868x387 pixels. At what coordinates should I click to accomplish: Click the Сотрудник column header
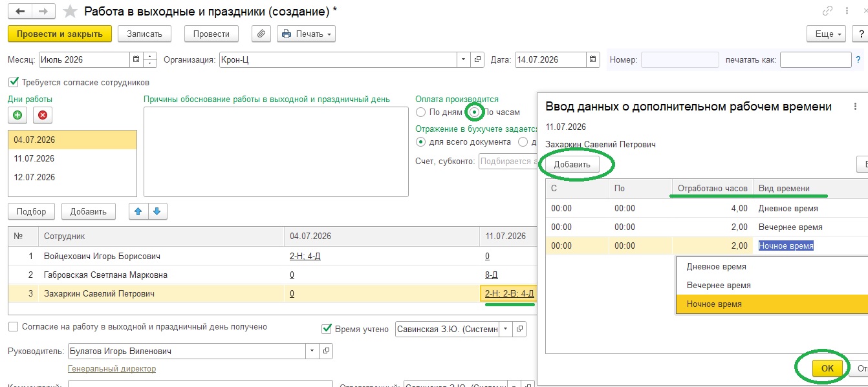[x=161, y=236]
